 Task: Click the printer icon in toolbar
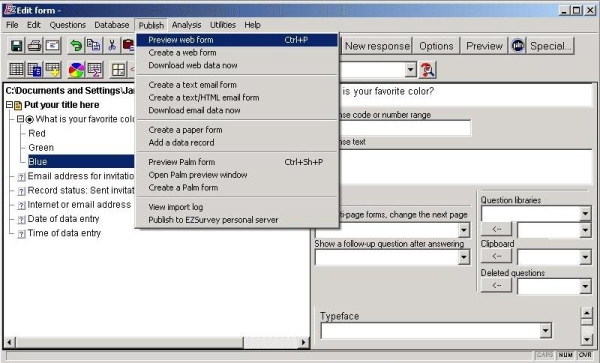34,46
